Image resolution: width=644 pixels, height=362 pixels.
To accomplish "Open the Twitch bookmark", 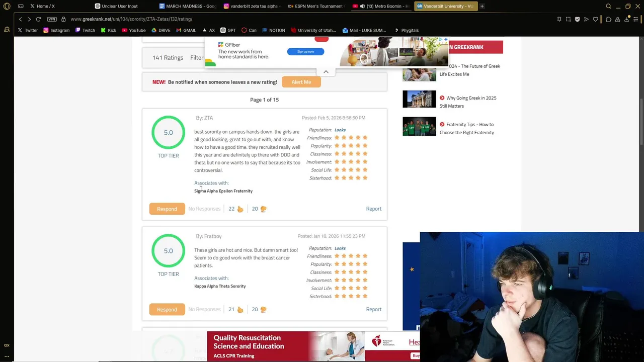I will (85, 30).
